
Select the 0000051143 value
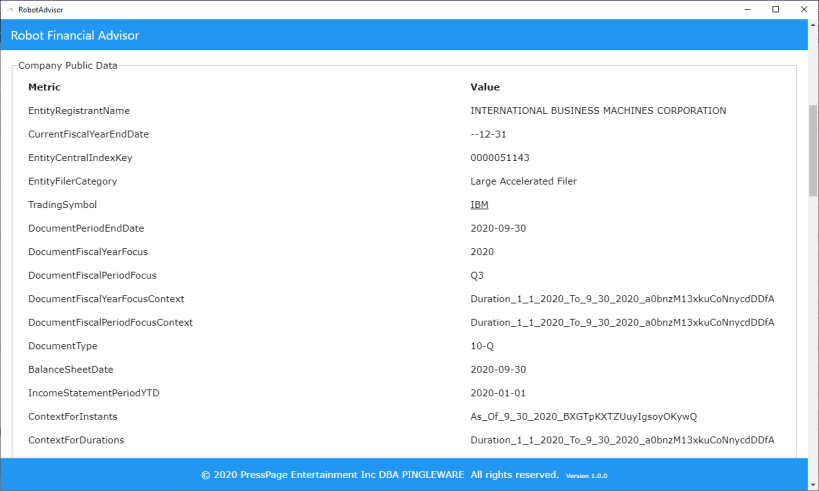(x=500, y=158)
